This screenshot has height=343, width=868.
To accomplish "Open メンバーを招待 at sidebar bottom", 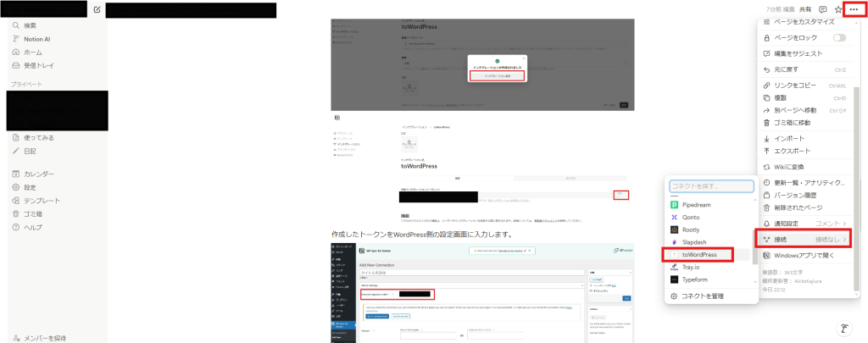I will click(47, 337).
